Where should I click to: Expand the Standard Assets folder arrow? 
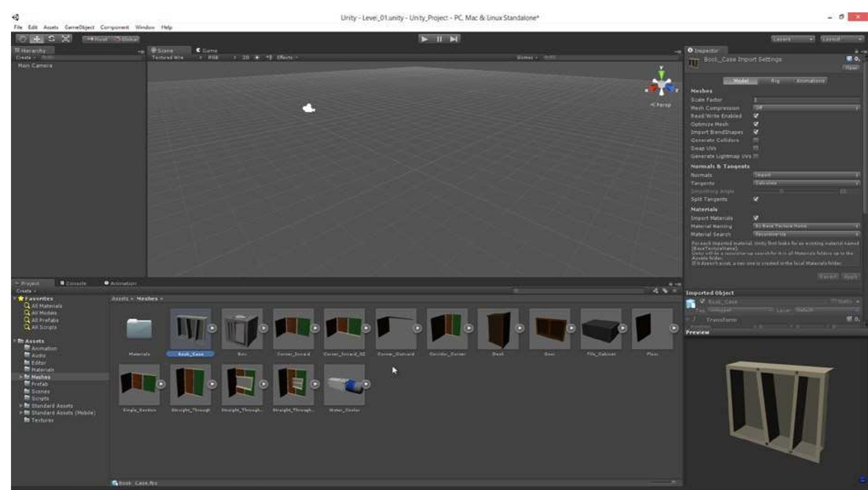[x=21, y=406]
